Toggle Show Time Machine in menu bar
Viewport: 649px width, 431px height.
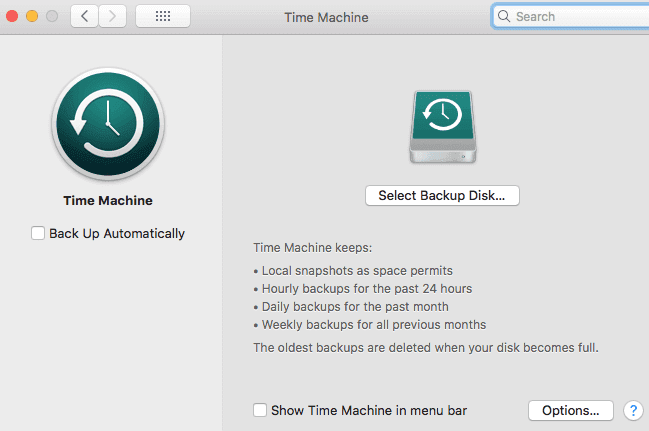(260, 410)
